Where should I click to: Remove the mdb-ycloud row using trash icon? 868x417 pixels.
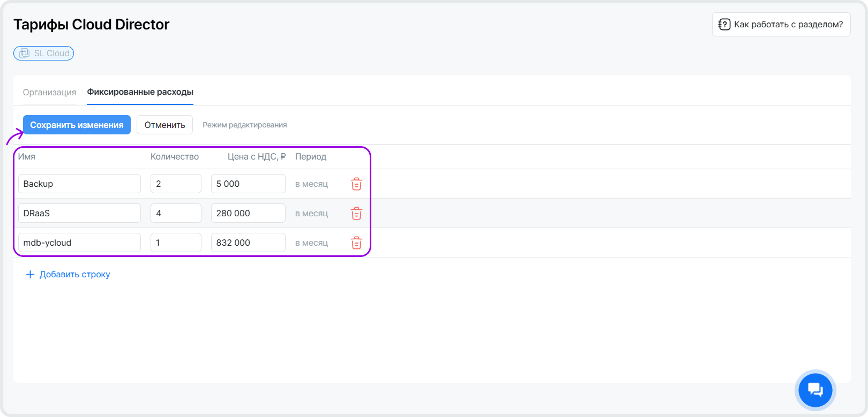[356, 243]
